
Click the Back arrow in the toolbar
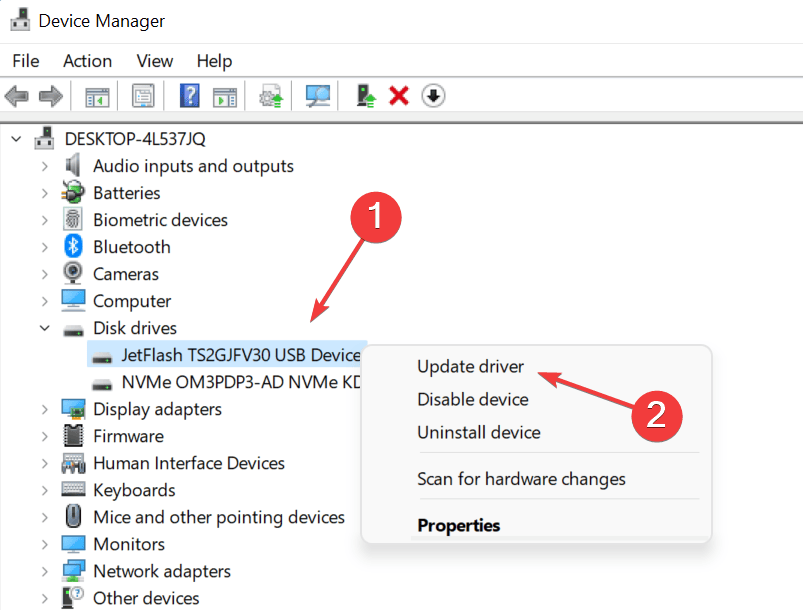click(17, 96)
